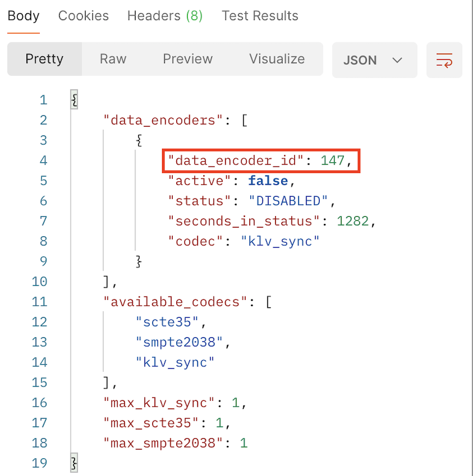Screen dimensions: 473x476
Task: Click line number 16 in the gutter
Action: point(40,403)
